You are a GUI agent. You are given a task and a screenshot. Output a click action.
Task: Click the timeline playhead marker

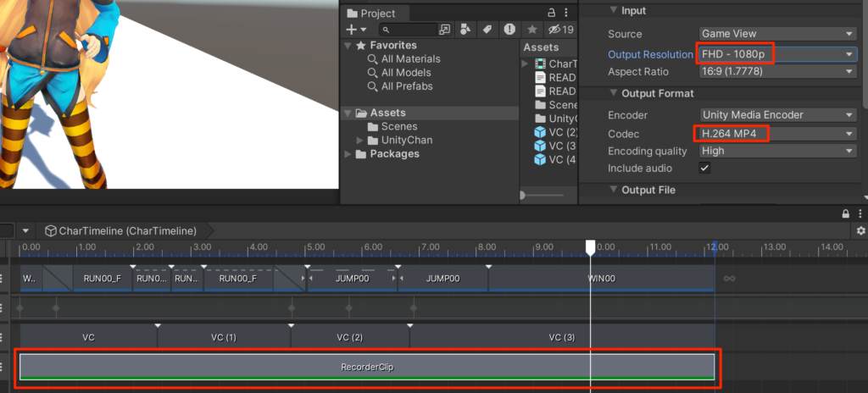591,247
